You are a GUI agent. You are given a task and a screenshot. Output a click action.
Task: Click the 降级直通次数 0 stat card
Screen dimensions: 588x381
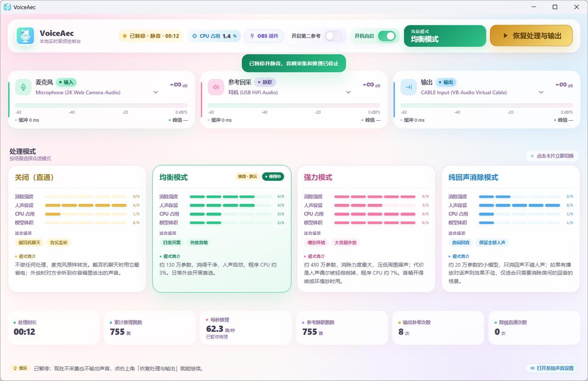534,328
